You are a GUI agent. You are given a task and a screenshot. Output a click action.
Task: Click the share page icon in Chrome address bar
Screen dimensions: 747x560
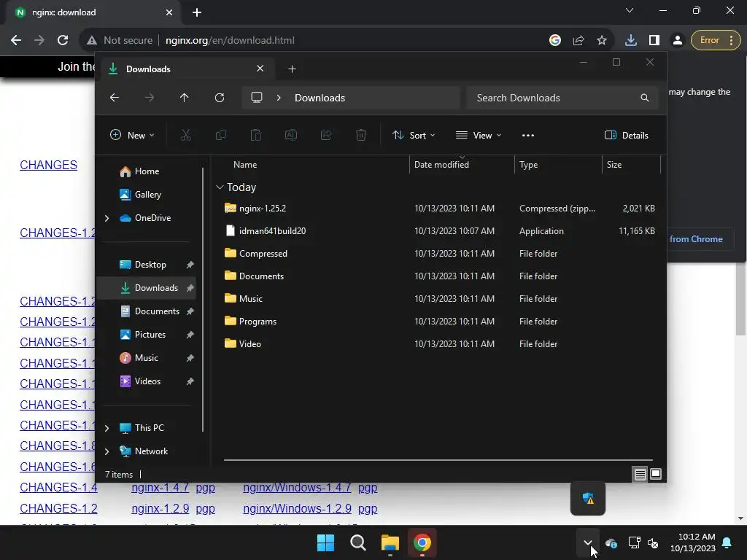[578, 41]
